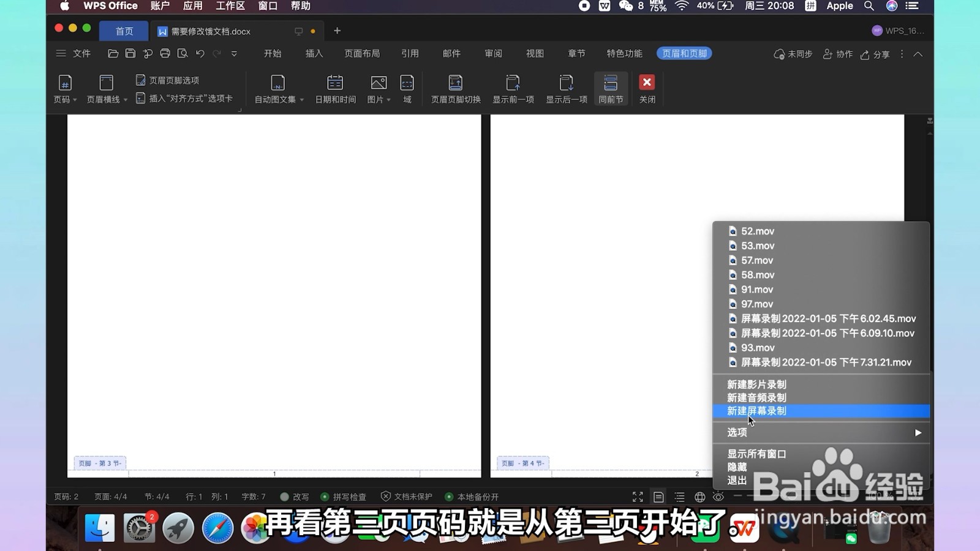This screenshot has width=980, height=551.
Task: Toggle 同前节 link to previous section
Action: (610, 88)
